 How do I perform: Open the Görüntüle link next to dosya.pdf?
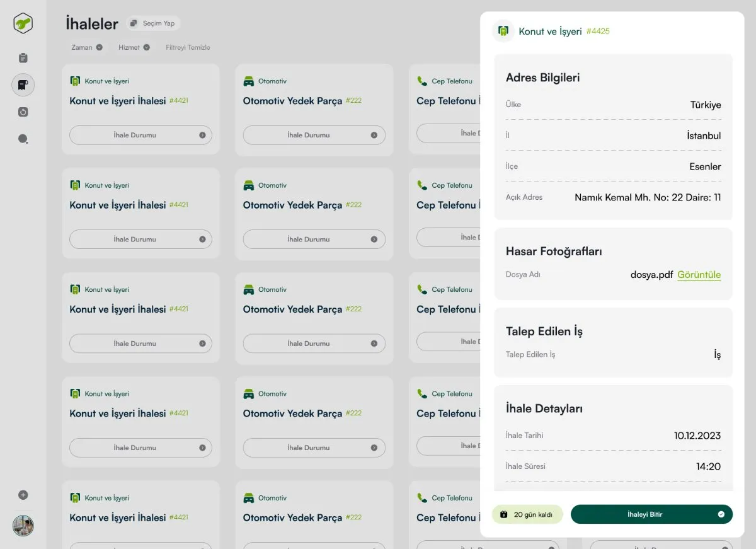click(699, 275)
